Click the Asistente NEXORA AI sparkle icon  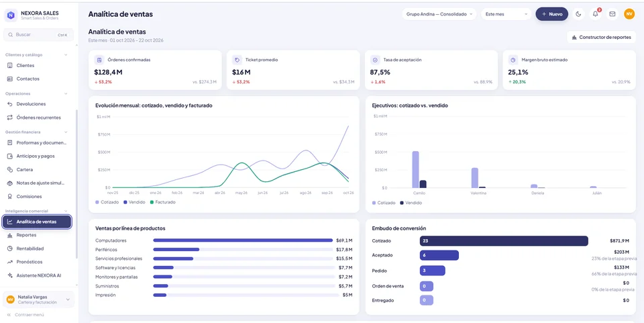(10, 275)
